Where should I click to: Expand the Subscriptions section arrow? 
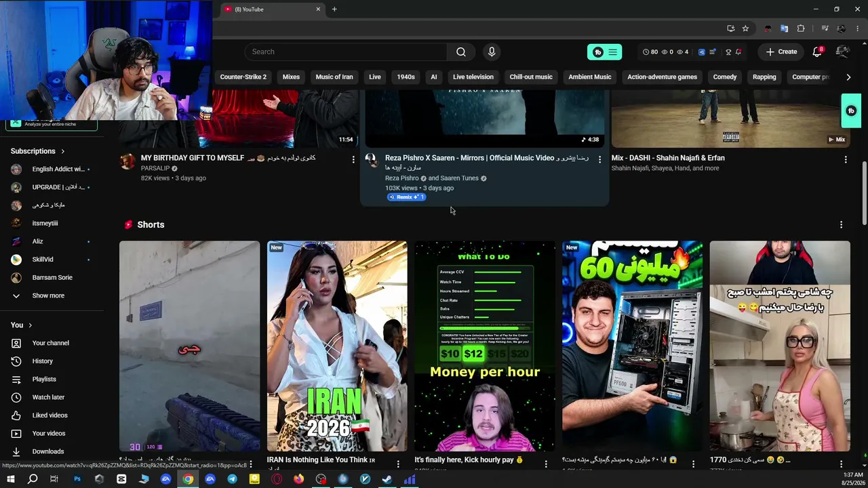pos(63,151)
